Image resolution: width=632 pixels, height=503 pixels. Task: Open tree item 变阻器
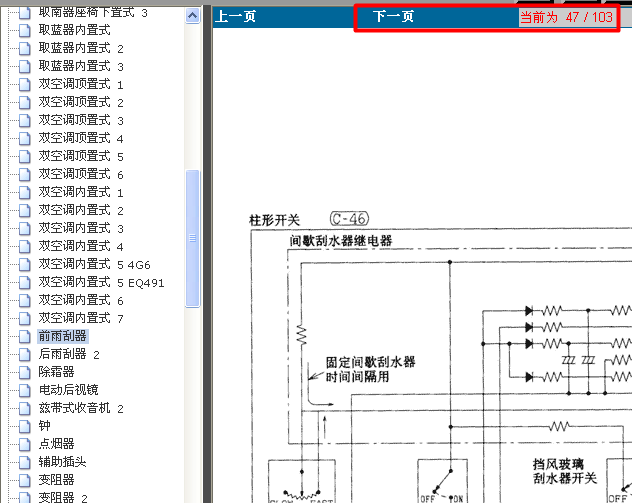[x=56, y=480]
